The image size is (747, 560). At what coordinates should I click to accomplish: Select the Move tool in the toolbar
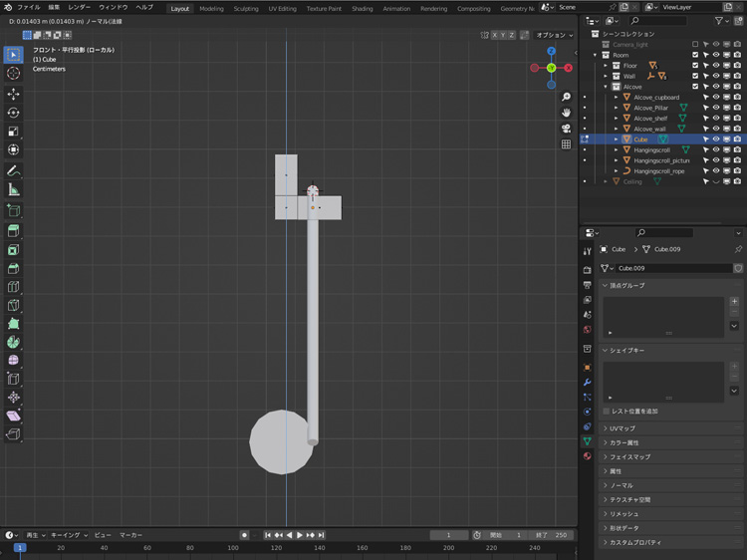(x=13, y=94)
